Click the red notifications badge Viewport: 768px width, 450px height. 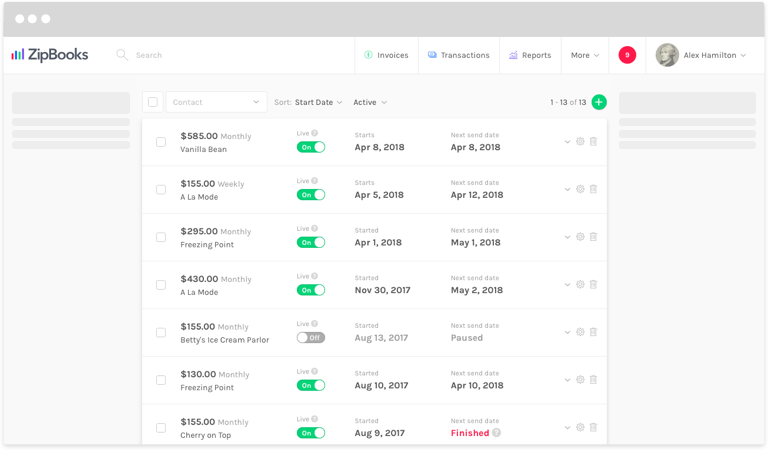[627, 55]
